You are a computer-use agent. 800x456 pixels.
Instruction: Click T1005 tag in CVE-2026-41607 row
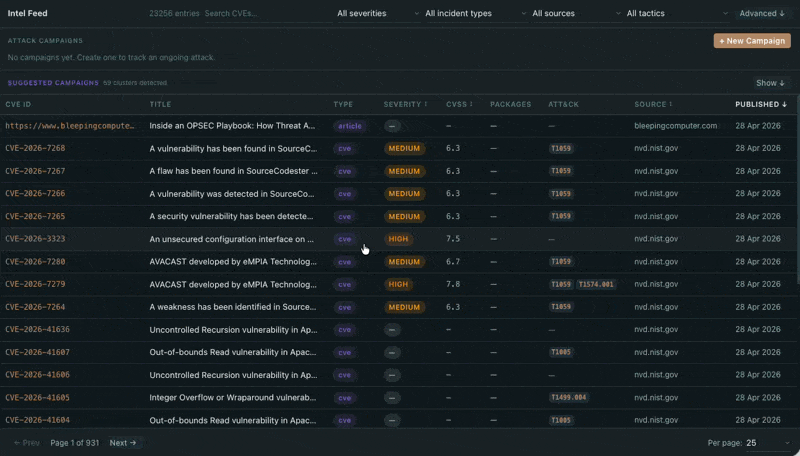pyautogui.click(x=561, y=352)
